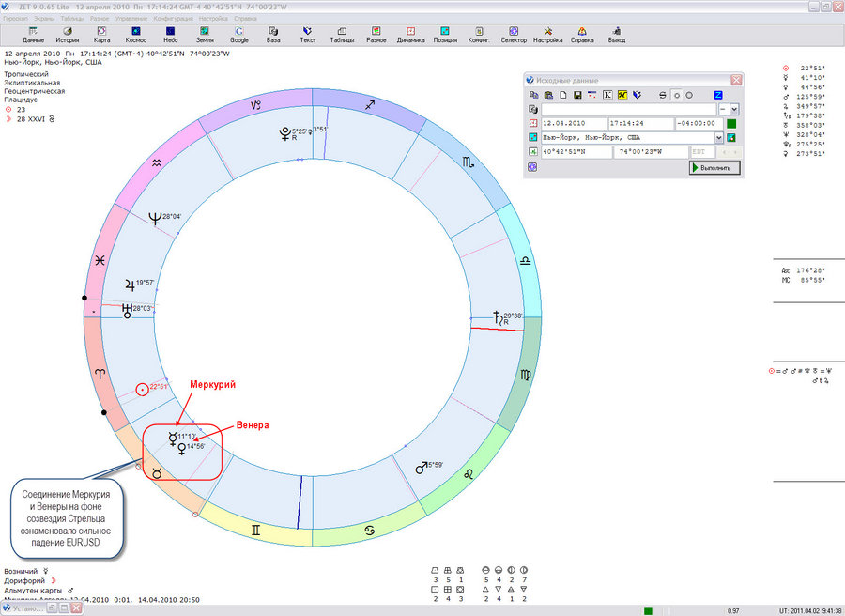Click the date field showing 12.04.2010
This screenshot has height=616, width=845.
(x=574, y=123)
